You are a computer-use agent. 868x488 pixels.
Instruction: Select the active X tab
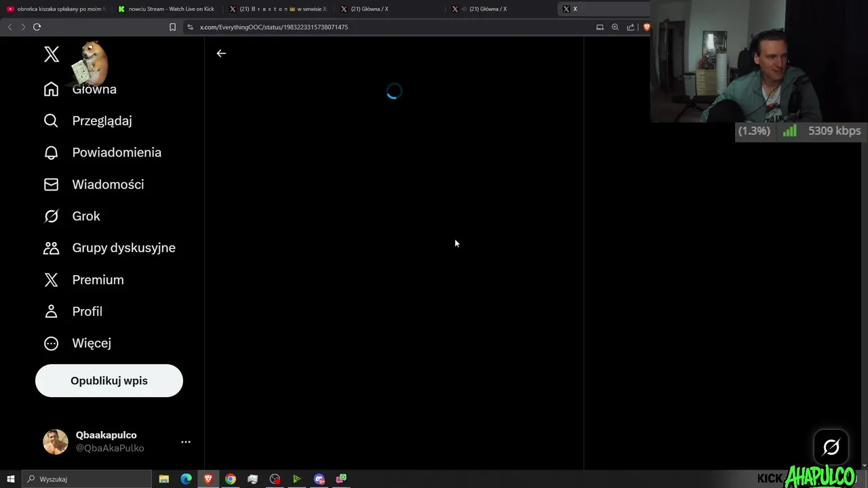(x=604, y=9)
